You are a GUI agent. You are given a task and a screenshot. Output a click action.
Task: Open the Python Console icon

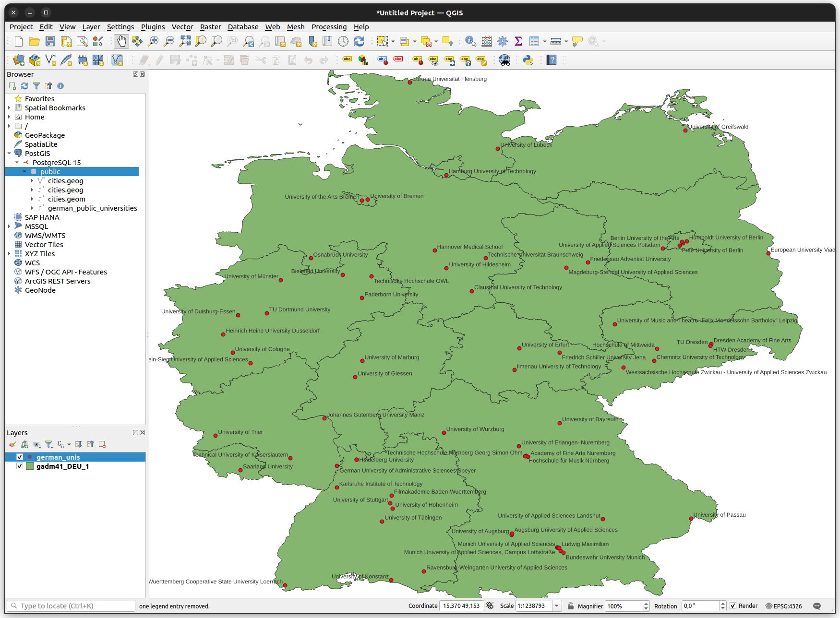528,60
